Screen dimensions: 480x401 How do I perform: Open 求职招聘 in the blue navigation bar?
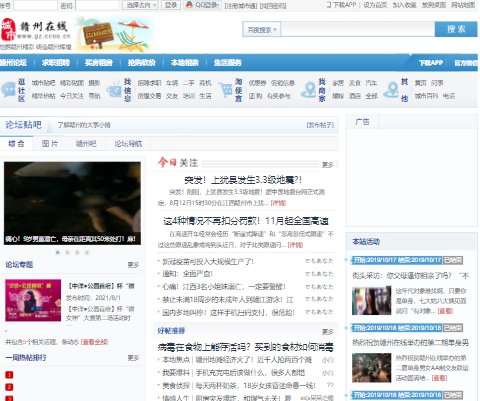click(56, 63)
